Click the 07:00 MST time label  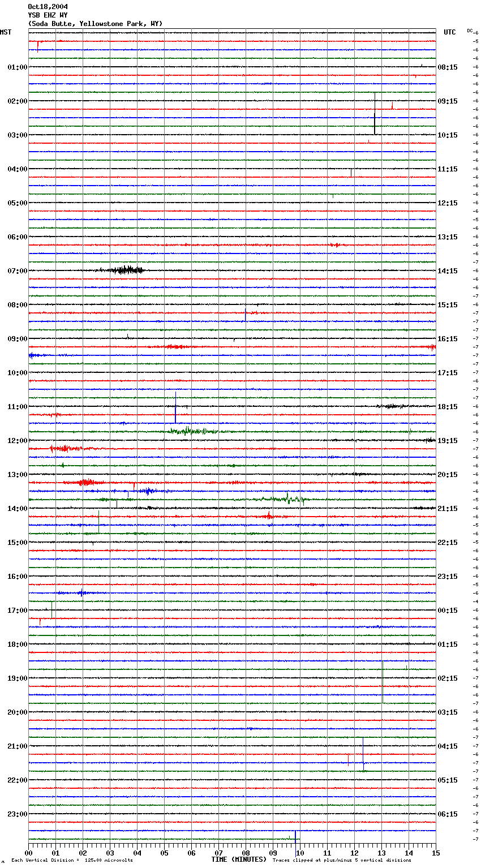coord(17,271)
